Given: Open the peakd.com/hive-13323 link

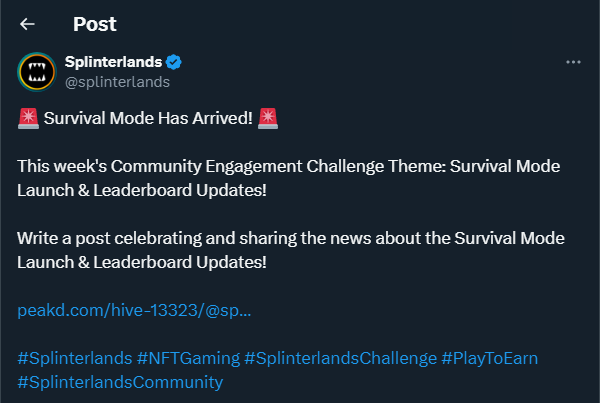Looking at the screenshot, I should (134, 311).
